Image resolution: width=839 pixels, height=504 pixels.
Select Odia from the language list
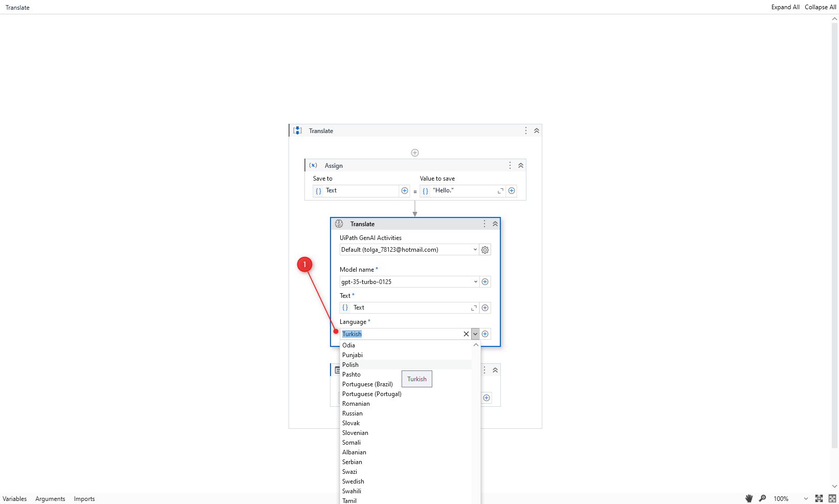click(x=406, y=345)
